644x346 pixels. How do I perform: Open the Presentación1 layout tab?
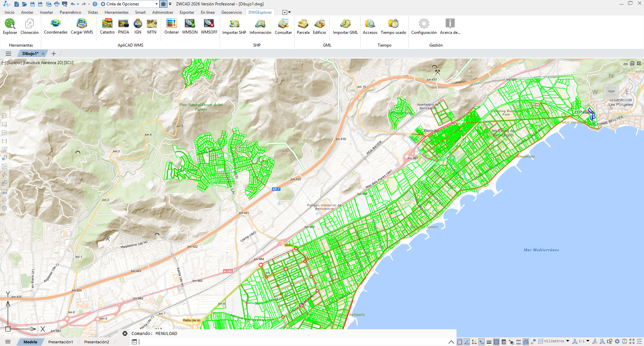(61, 342)
